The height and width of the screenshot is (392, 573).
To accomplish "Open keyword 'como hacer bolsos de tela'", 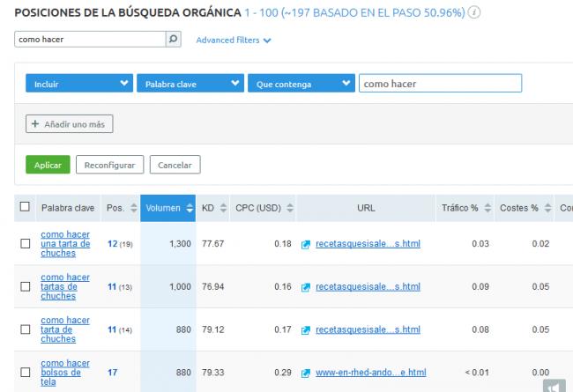I will tap(65, 373).
